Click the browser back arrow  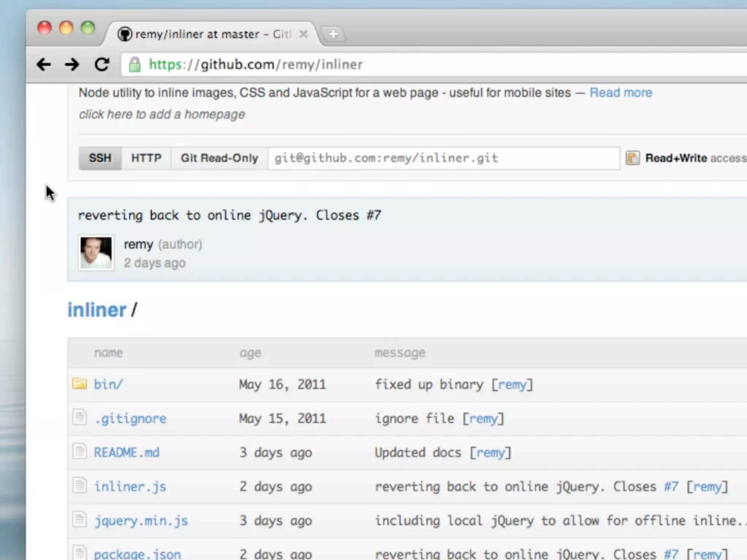tap(44, 65)
